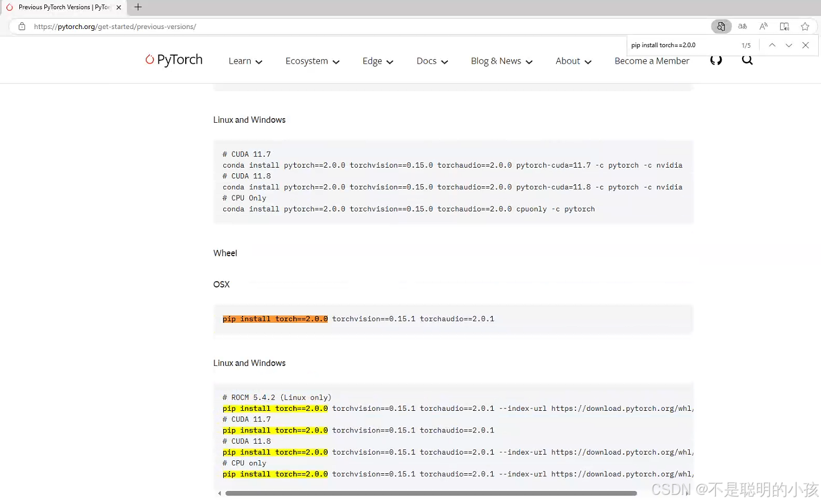Expand the About menu
This screenshot has width=821, height=504.
(573, 61)
